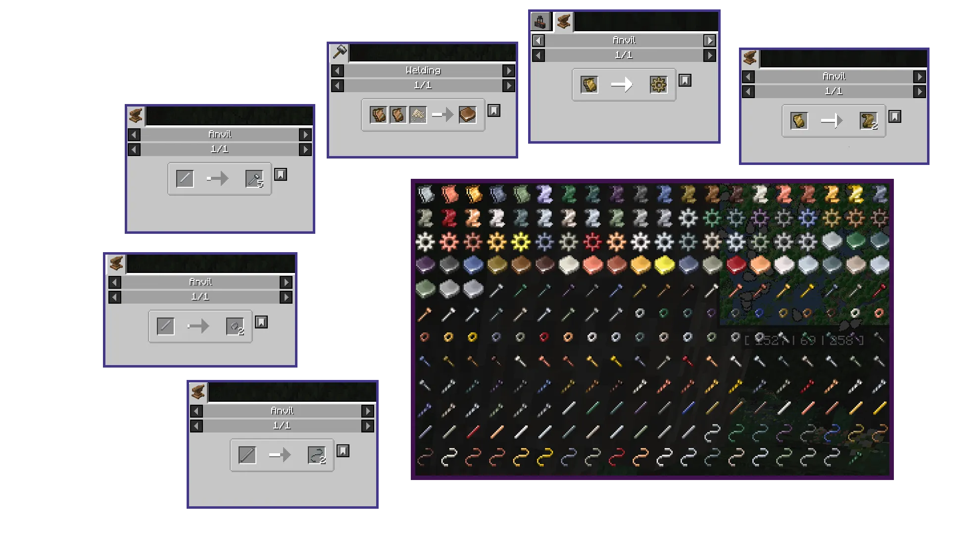Pick the purple ring in the item grid
Image resolution: width=980 pixels, height=535 pixels.
712,313
